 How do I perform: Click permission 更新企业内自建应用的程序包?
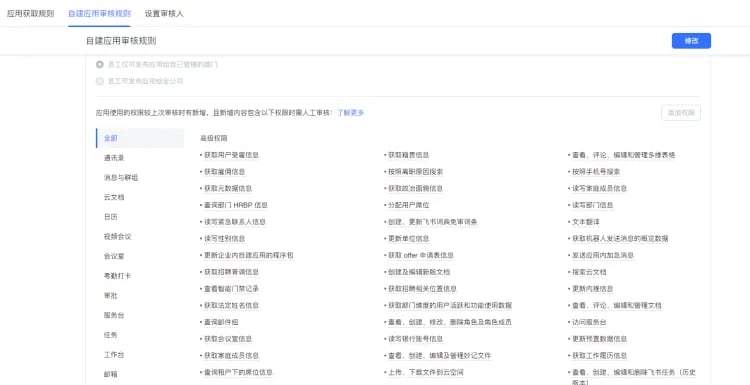click(249, 255)
